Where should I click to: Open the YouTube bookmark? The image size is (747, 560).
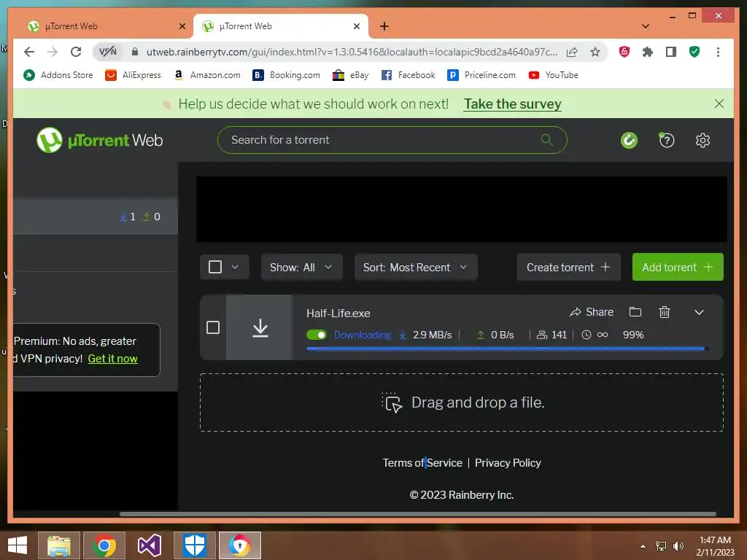coord(553,75)
